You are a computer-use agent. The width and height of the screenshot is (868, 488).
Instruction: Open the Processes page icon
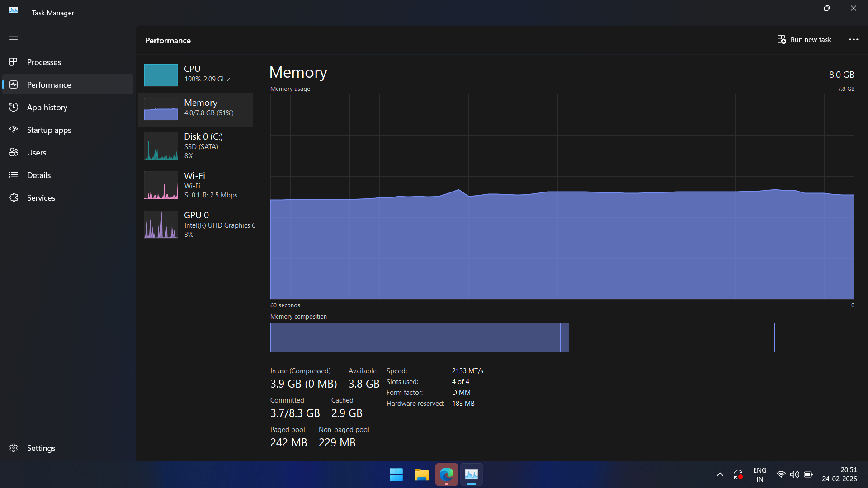14,62
